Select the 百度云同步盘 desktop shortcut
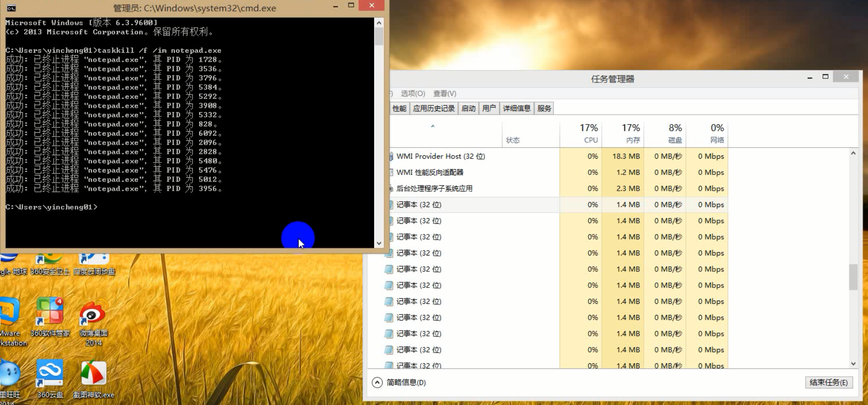Screen dimensions: 868x405 coord(94,265)
